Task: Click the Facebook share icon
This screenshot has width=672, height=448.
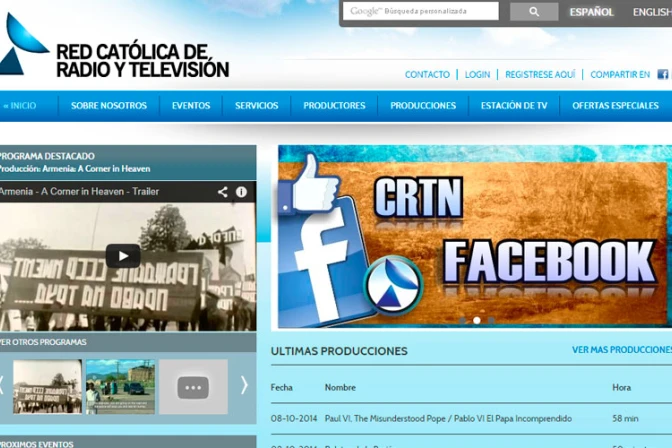Action: (x=661, y=74)
